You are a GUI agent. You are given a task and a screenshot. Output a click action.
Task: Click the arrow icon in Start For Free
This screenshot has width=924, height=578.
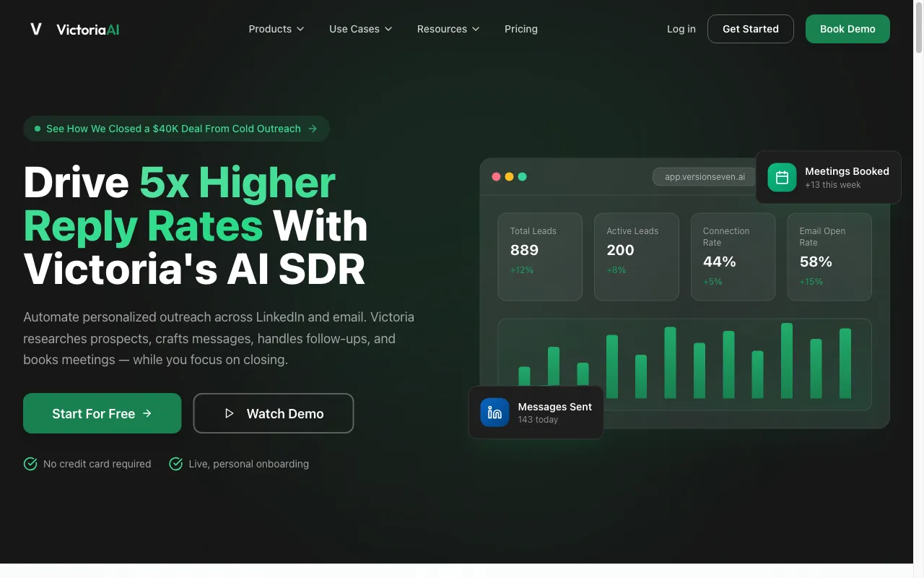coord(147,413)
